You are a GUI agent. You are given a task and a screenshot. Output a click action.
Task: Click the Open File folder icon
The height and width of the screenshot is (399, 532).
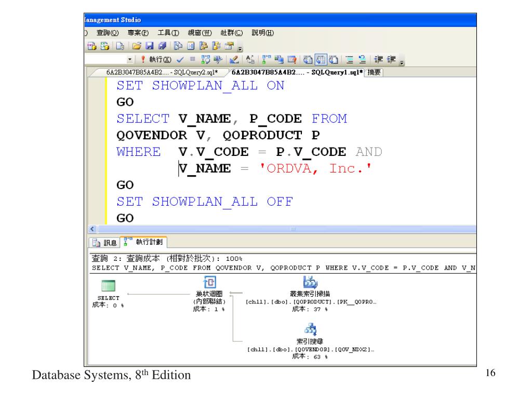click(x=137, y=46)
